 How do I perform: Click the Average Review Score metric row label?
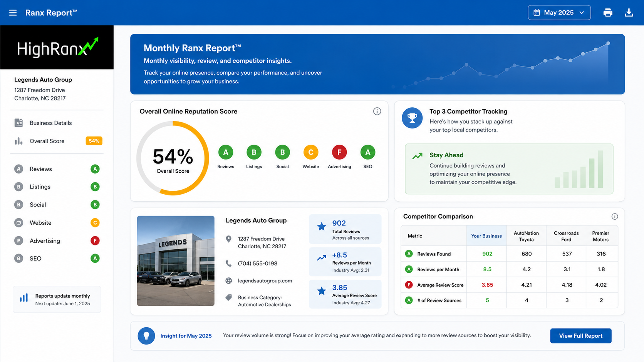point(440,285)
